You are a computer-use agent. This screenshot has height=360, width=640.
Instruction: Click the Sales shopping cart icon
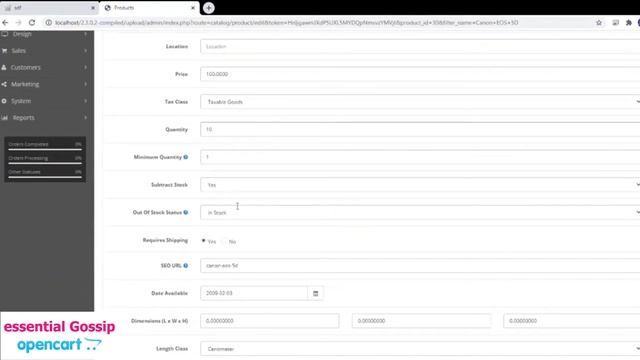pos(4,51)
